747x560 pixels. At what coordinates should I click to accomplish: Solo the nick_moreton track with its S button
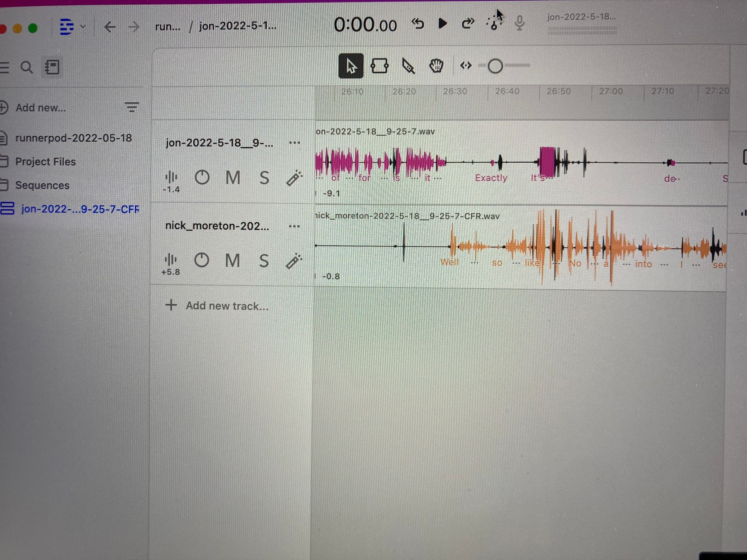[264, 261]
